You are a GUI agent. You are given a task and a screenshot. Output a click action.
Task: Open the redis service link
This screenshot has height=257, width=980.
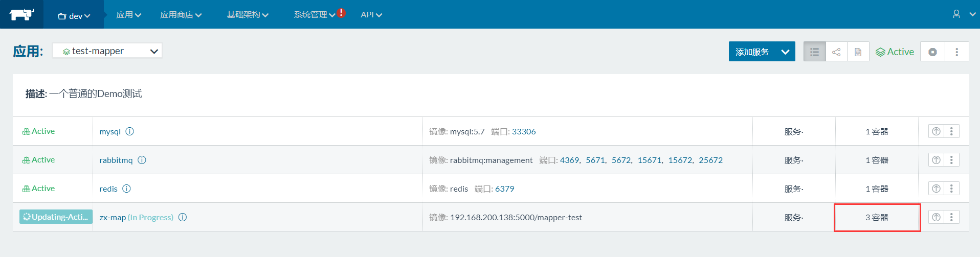(x=108, y=189)
